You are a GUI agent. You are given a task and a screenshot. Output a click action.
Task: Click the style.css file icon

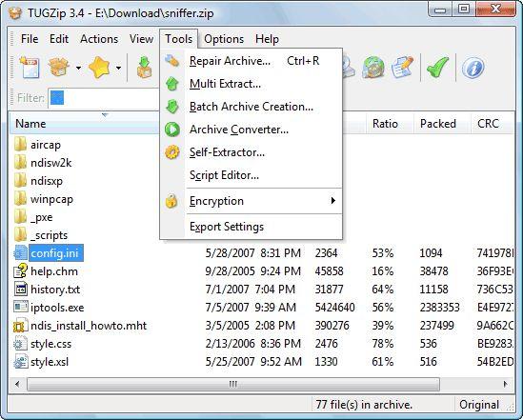(20, 343)
